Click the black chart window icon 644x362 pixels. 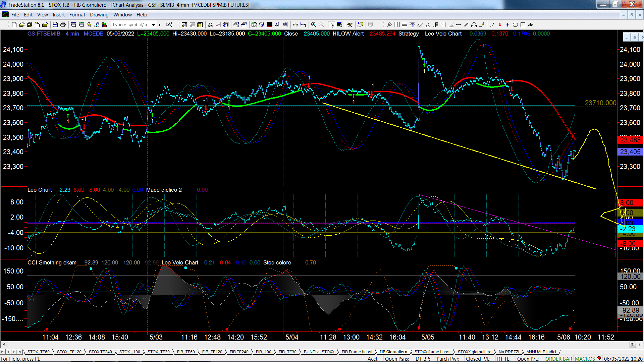(x=269, y=24)
